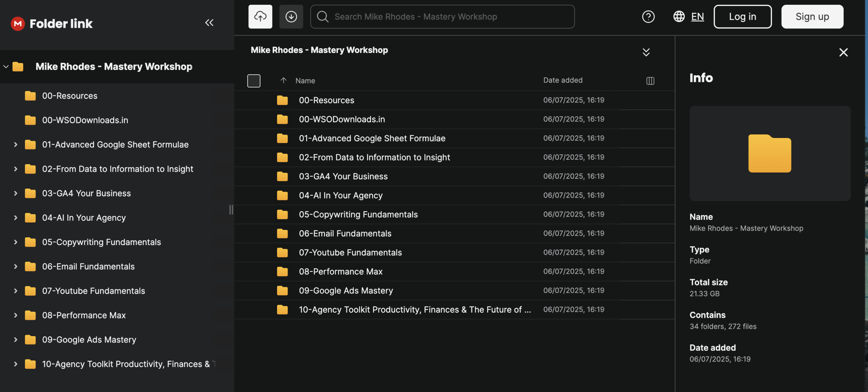Open the double-chevron dropdown beside folder title

pyautogui.click(x=646, y=52)
